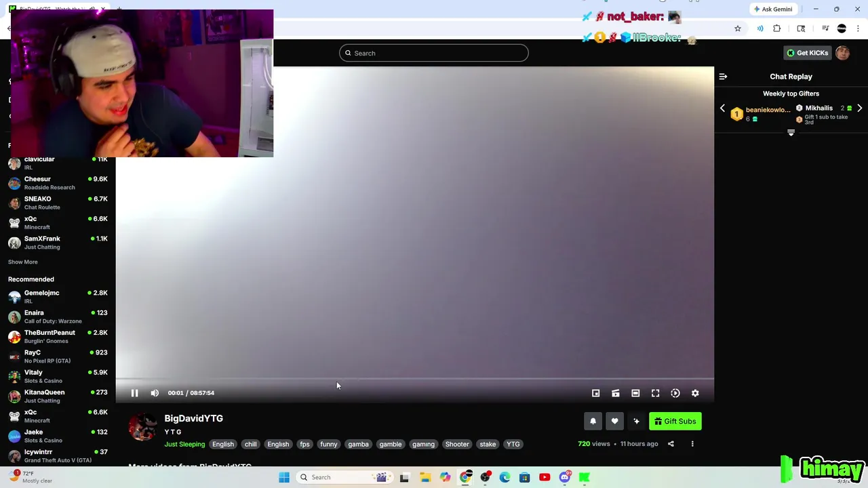Select the Shooter tag

tap(457, 444)
